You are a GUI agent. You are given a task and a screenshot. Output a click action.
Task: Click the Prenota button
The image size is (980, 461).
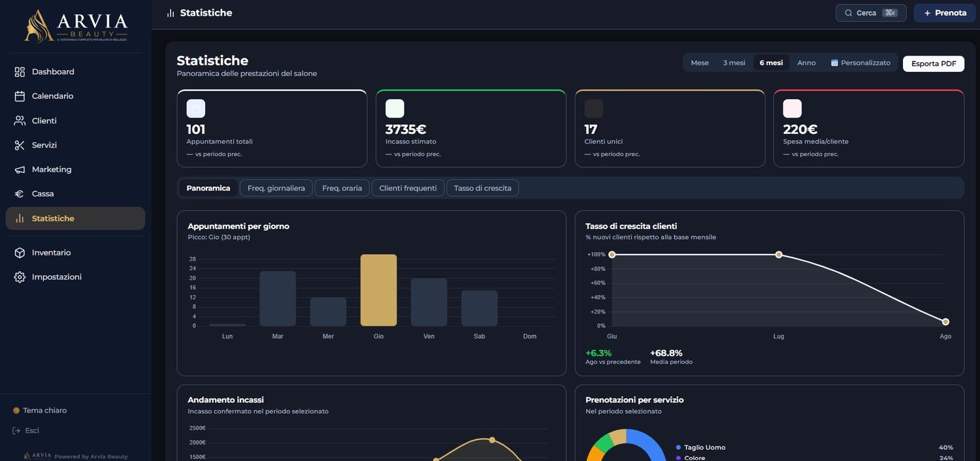point(945,13)
